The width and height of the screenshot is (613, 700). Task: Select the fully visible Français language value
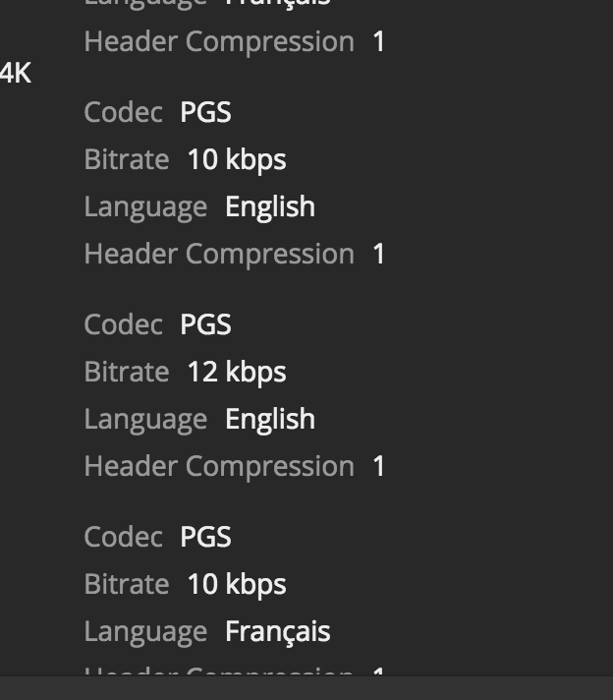278,632
